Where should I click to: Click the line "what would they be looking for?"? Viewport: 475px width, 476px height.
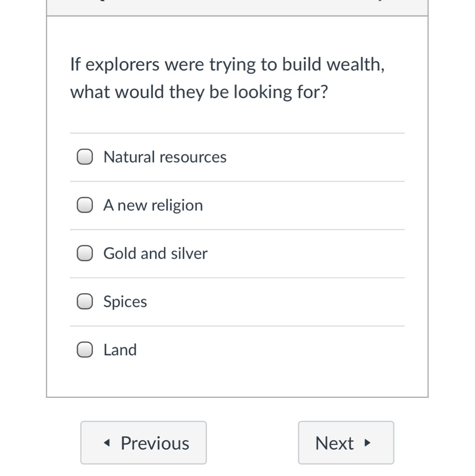[x=199, y=92]
